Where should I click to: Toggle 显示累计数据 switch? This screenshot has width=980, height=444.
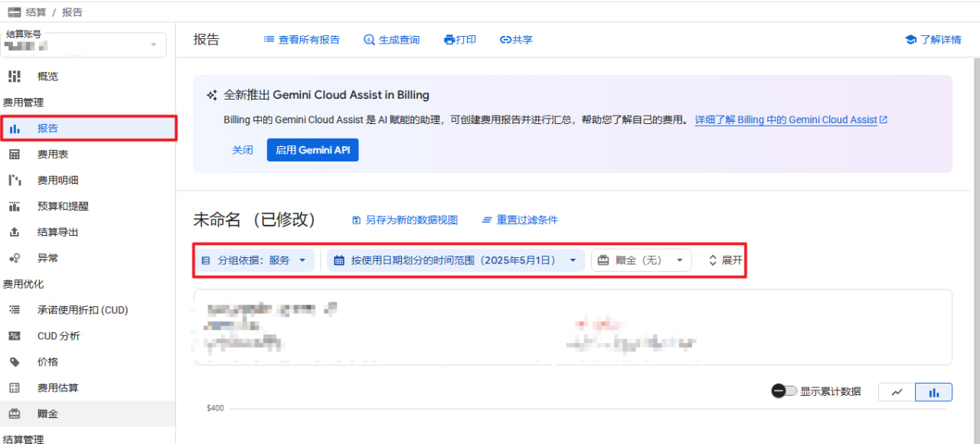pos(784,391)
